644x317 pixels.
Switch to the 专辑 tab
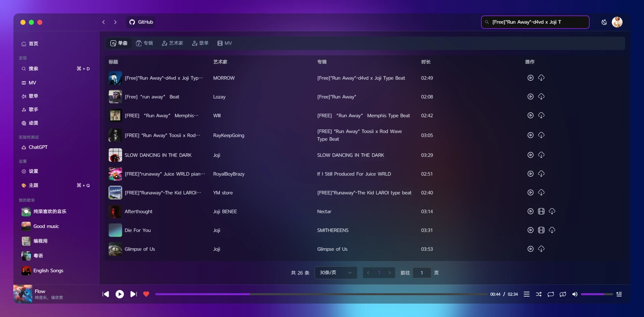pyautogui.click(x=144, y=43)
